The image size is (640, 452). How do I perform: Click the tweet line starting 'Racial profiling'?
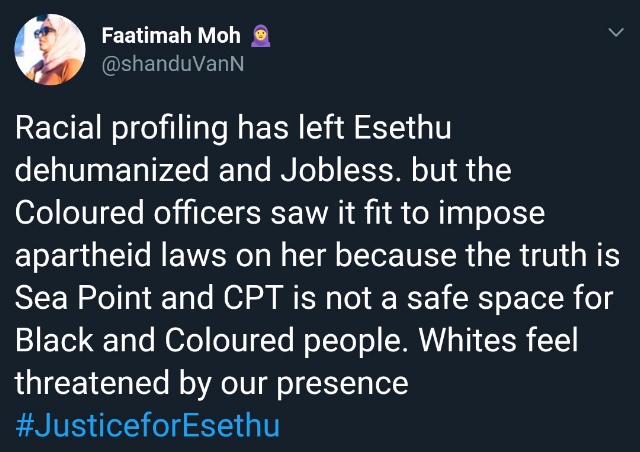(233, 128)
